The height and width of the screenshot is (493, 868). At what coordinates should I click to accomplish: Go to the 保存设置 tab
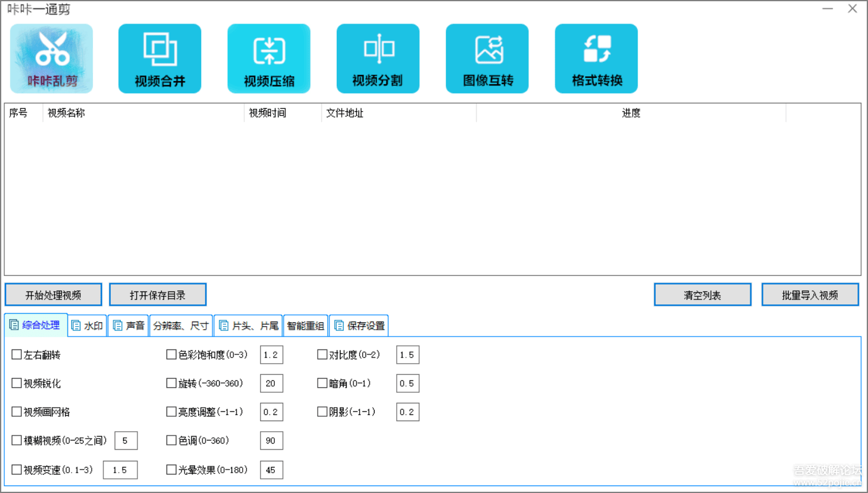click(x=359, y=325)
